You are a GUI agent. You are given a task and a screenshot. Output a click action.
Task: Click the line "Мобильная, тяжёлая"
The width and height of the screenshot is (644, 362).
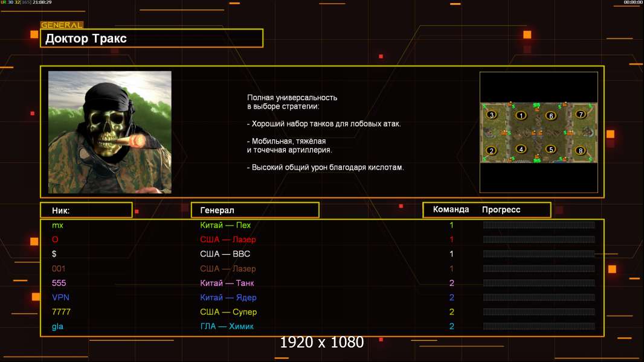coord(286,141)
